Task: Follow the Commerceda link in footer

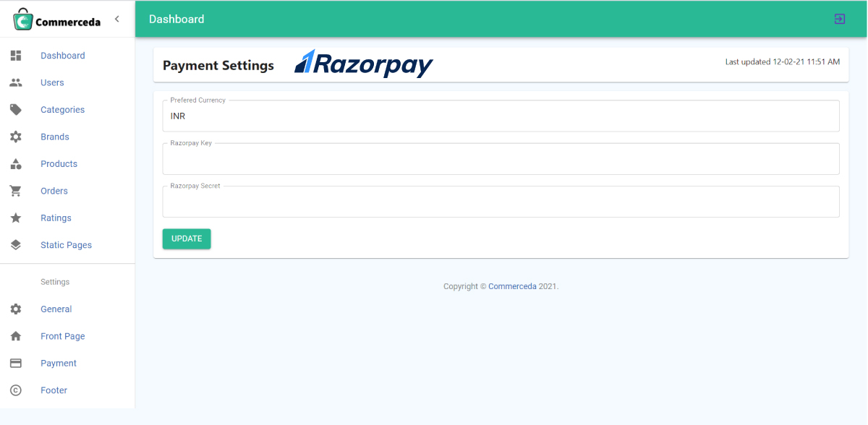Action: (x=512, y=286)
